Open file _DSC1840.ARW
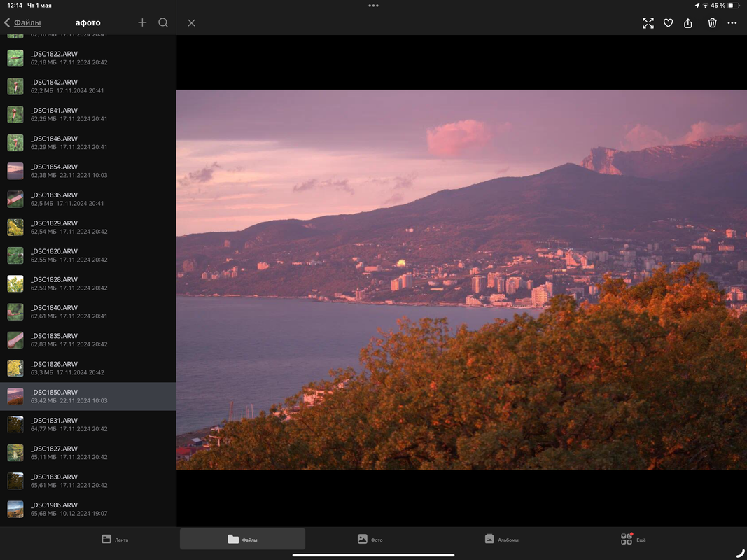 [x=88, y=311]
